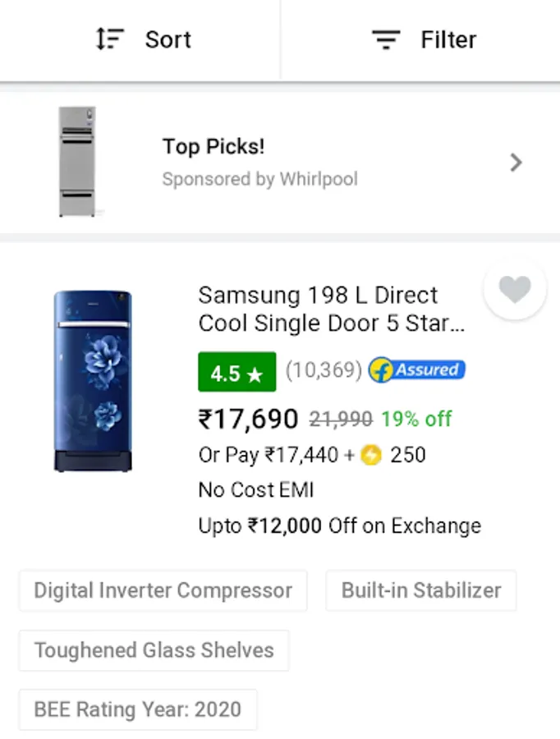View the 10,369 ratings count

(x=324, y=370)
